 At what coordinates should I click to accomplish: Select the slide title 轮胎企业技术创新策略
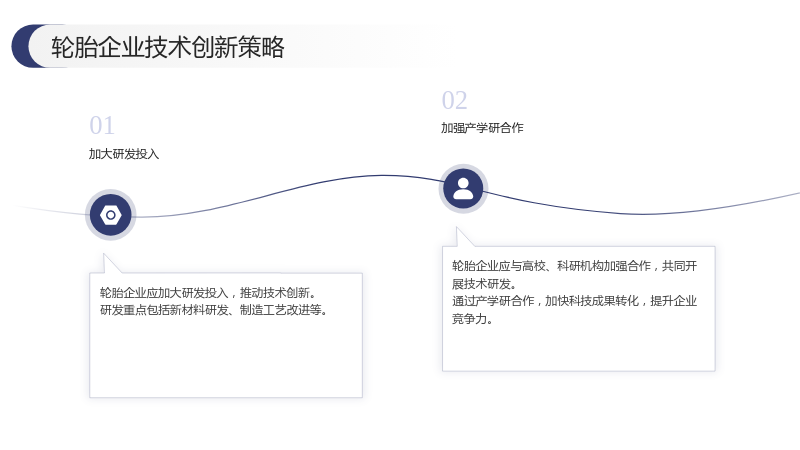167,47
